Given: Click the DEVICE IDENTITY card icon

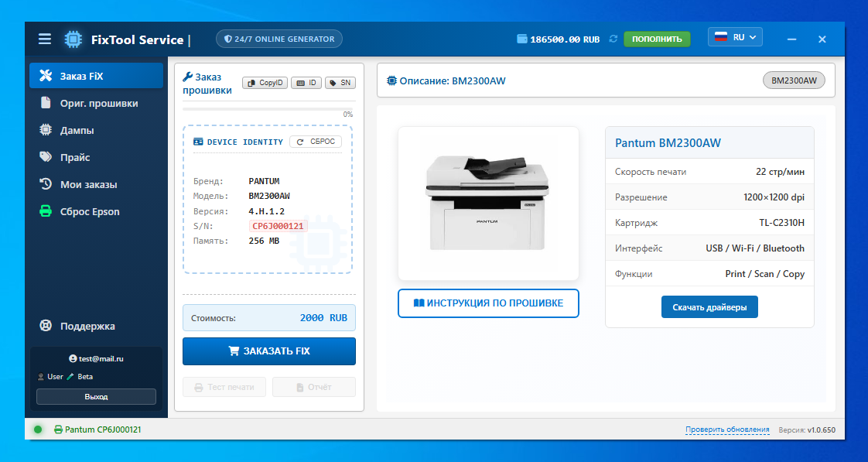Looking at the screenshot, I should click(x=198, y=142).
